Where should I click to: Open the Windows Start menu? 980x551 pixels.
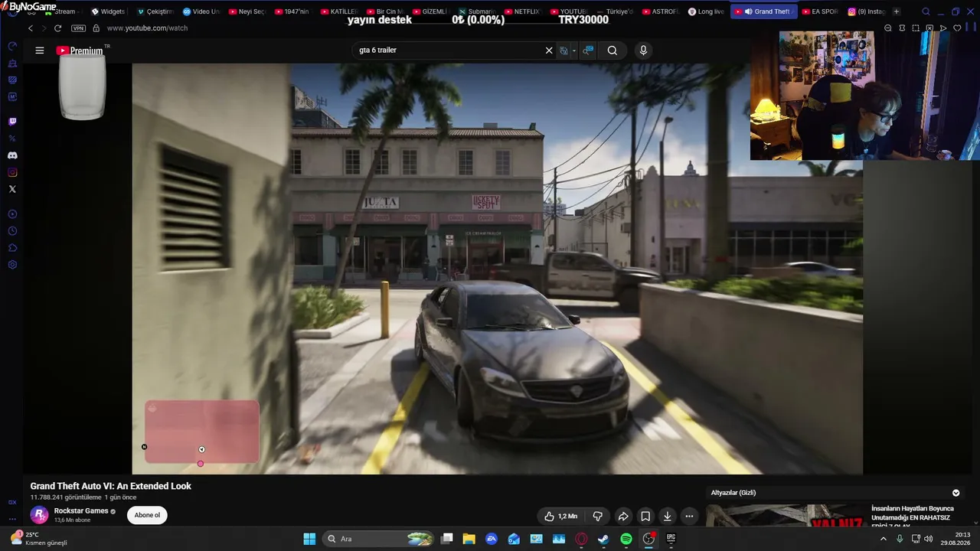point(309,539)
